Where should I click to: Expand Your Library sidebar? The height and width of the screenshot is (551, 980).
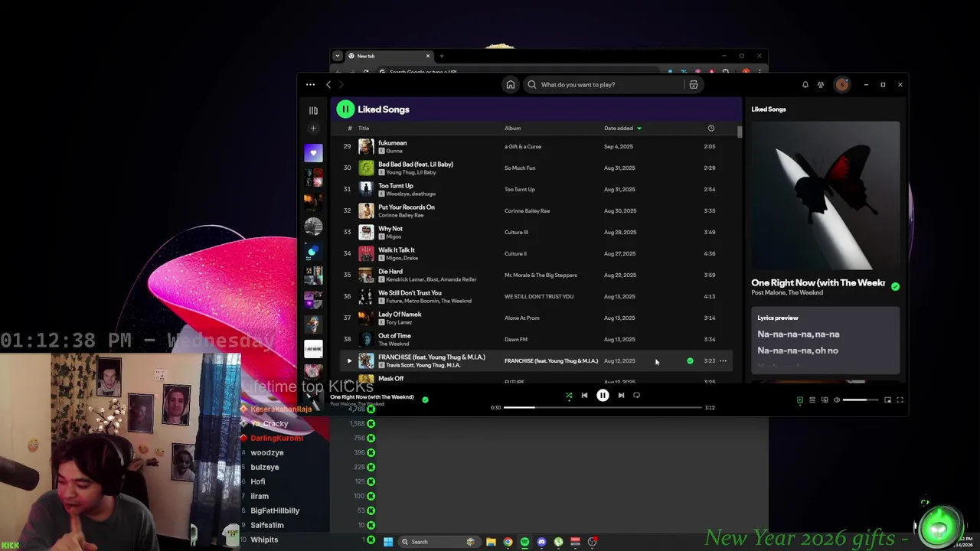313,111
